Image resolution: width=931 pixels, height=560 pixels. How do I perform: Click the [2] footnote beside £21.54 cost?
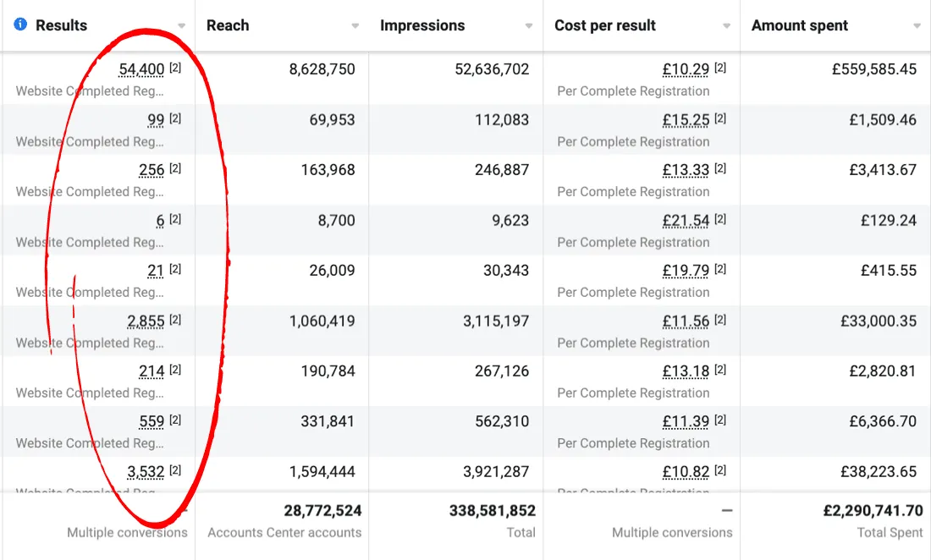pyautogui.click(x=720, y=219)
